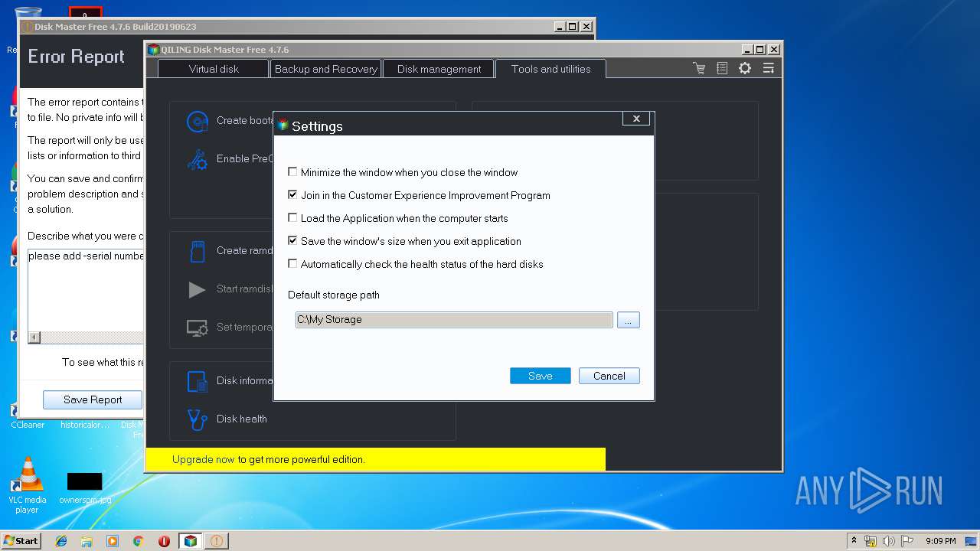This screenshot has height=551, width=980.
Task: Enable Automatically check hard disk health status
Action: point(292,263)
